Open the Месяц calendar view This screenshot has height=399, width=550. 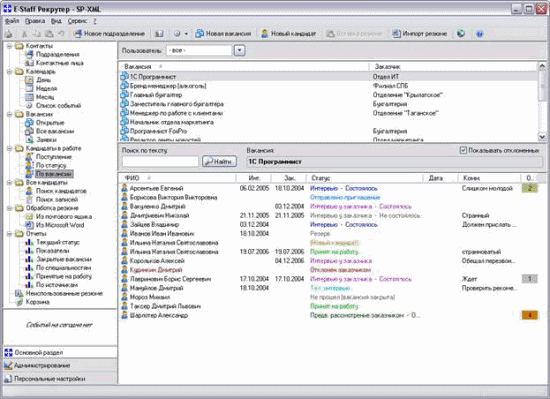tap(45, 97)
